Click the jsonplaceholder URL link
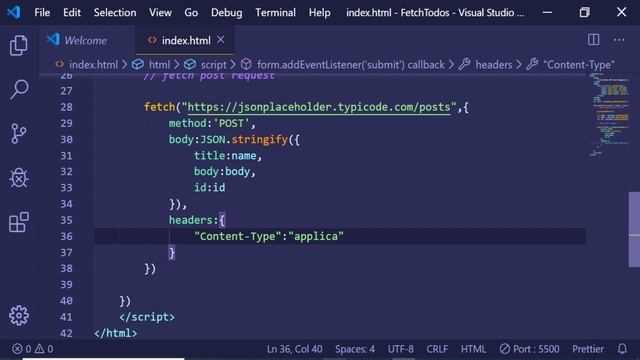This screenshot has height=360, width=640. point(319,107)
